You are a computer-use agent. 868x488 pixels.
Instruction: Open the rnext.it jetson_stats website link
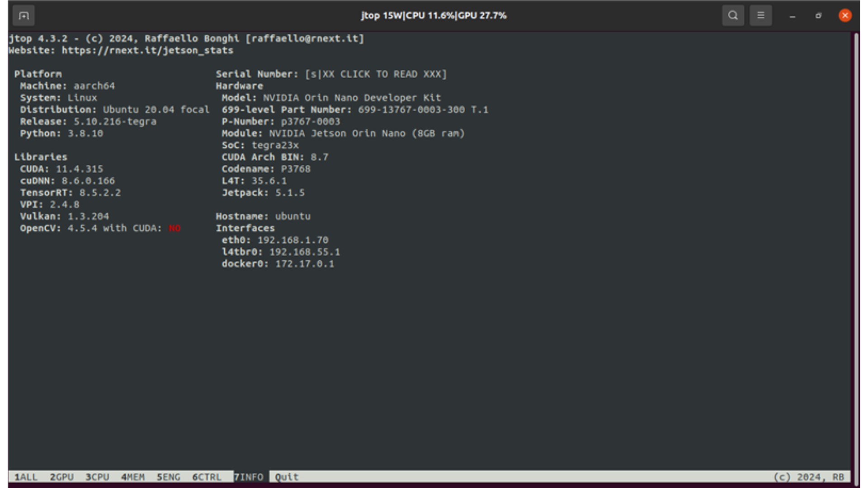coord(147,50)
